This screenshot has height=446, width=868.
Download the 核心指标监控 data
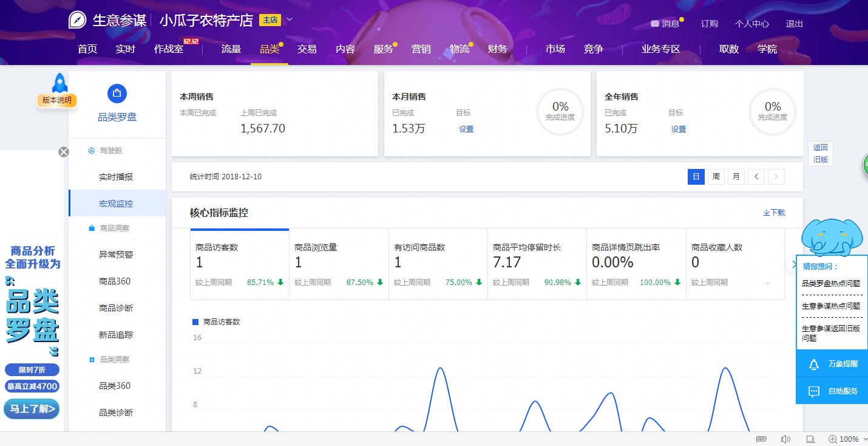(x=774, y=213)
